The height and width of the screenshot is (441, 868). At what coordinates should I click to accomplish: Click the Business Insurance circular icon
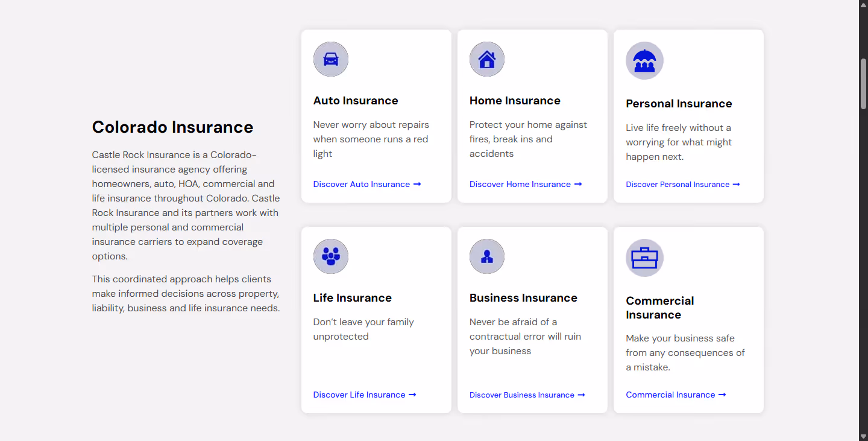coord(487,256)
